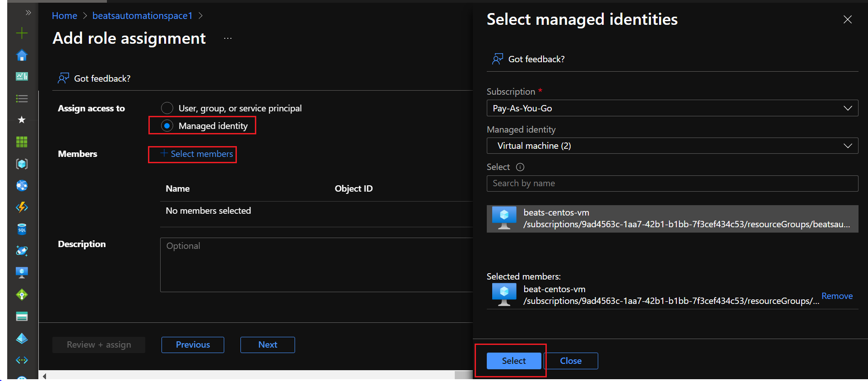This screenshot has height=381, width=868.
Task: Open the Subscription Pay-As-You-Go dropdown
Action: pyautogui.click(x=672, y=108)
